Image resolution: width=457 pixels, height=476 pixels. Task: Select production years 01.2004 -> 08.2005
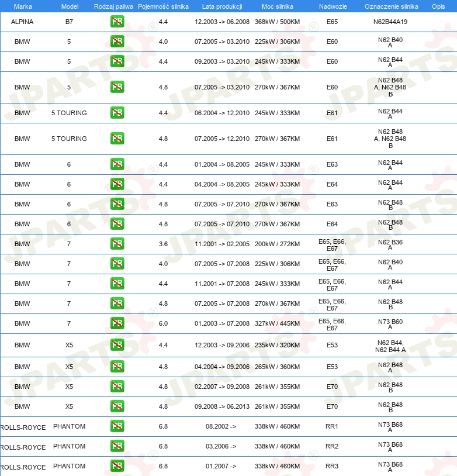pos(222,164)
